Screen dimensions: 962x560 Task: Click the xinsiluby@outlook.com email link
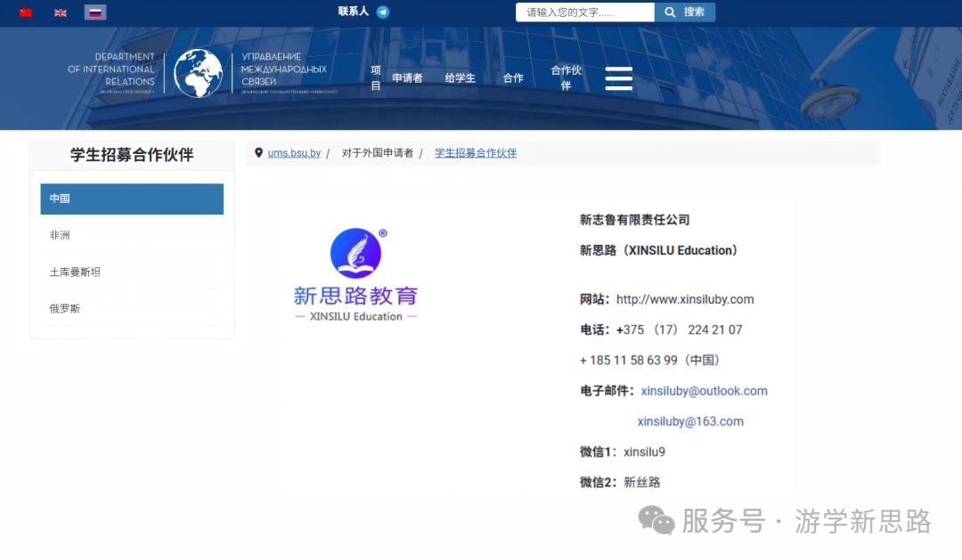point(704,391)
